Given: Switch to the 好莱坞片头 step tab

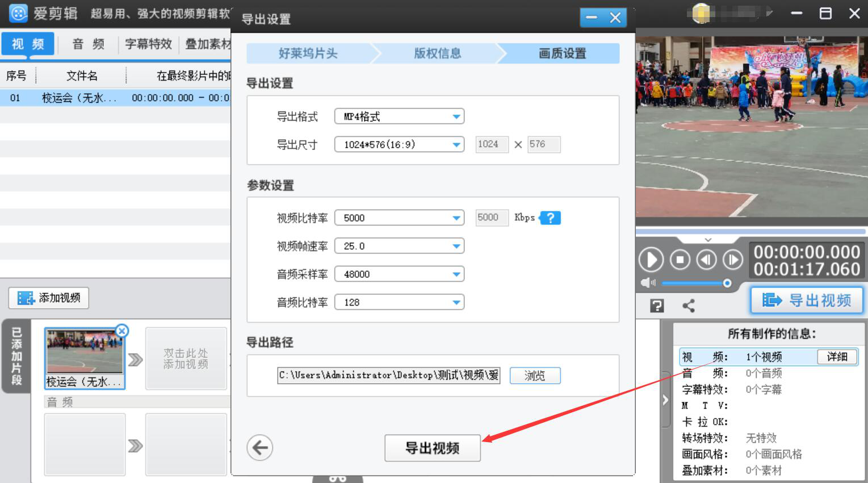Looking at the screenshot, I should pyautogui.click(x=308, y=53).
